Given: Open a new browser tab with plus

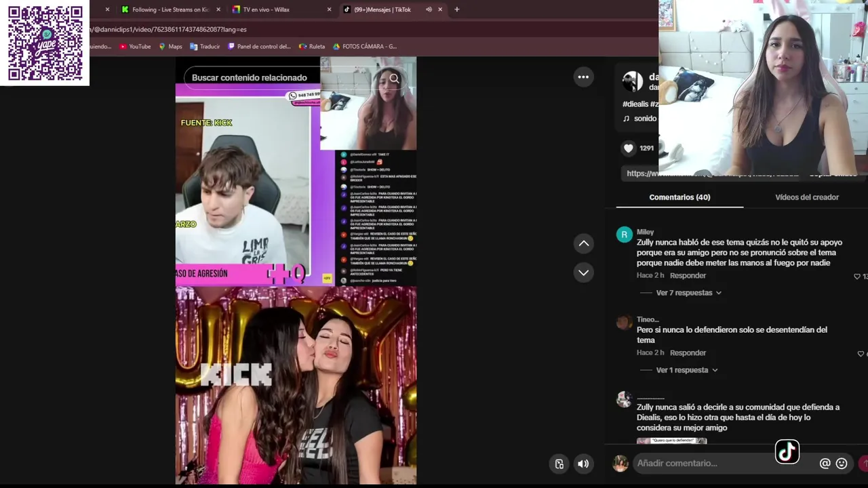Looking at the screenshot, I should click(456, 9).
